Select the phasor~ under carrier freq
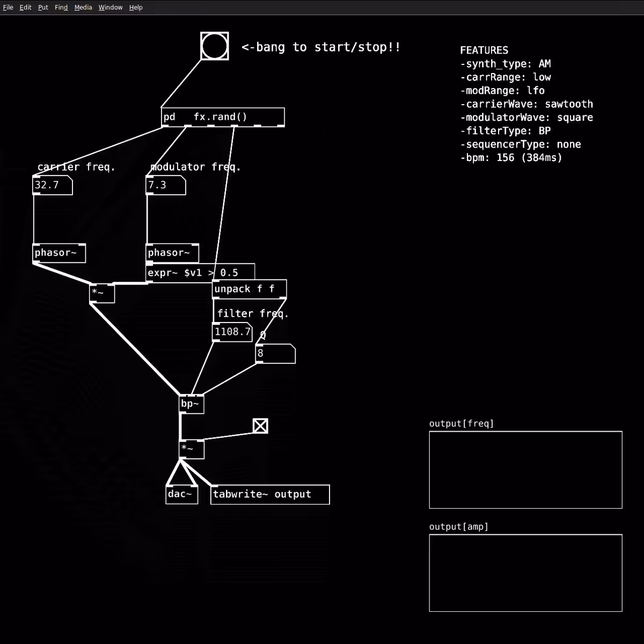Screen dimensions: 644x644 pos(59,253)
